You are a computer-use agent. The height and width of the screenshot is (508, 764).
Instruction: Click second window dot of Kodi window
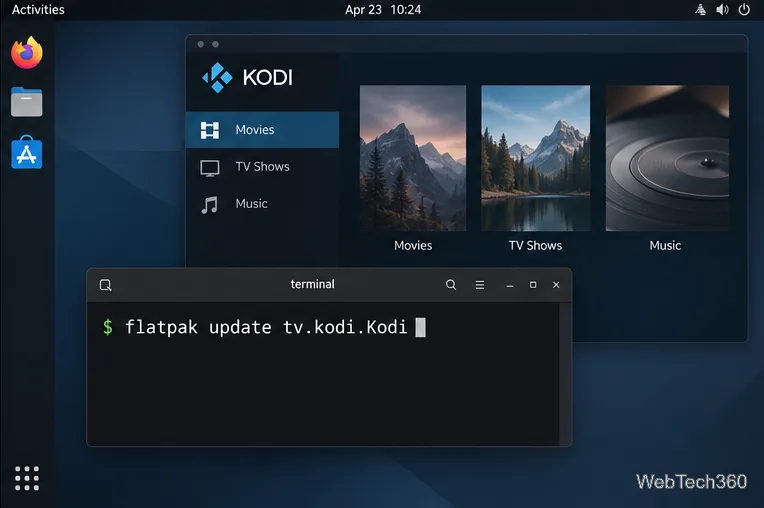(215, 44)
